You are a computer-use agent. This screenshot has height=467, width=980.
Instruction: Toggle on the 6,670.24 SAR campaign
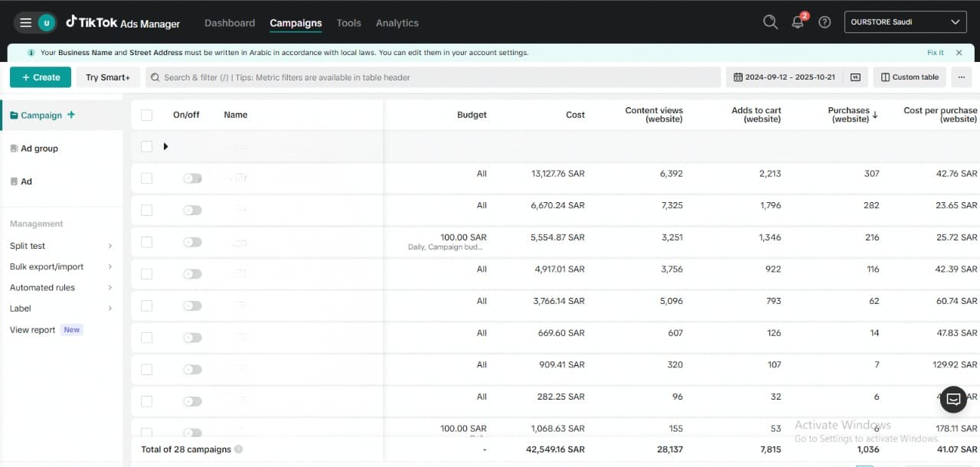point(192,210)
